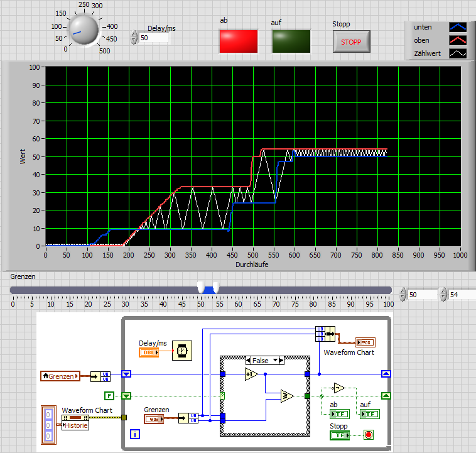The height and width of the screenshot is (453, 476).
Task: Click the green False constant F
Action: pos(109,396)
